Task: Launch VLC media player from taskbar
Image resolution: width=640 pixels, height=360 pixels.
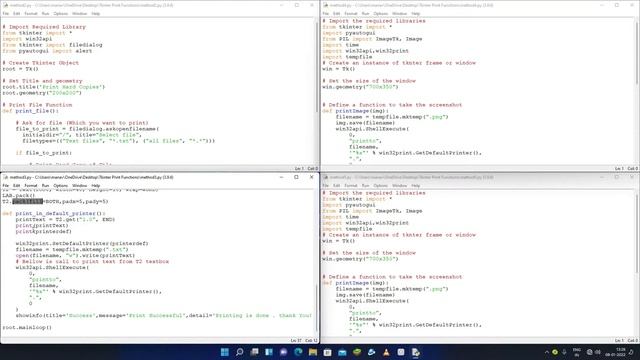Action: pos(386,352)
